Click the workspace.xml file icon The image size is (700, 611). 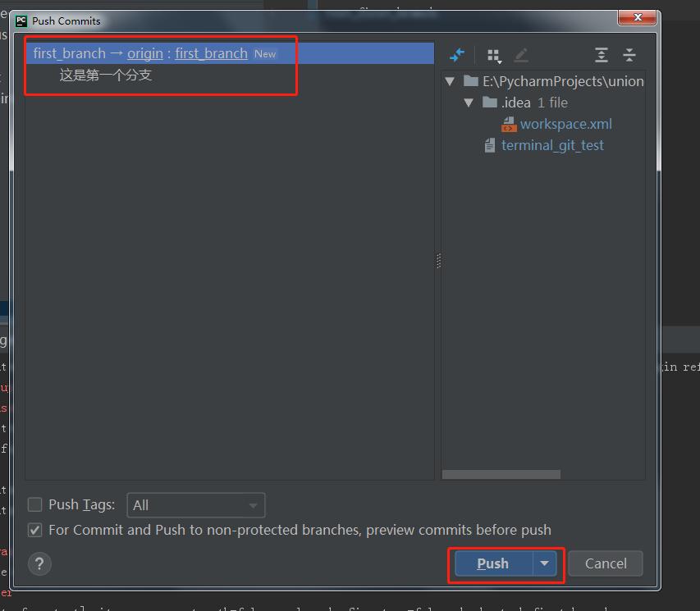tap(509, 124)
